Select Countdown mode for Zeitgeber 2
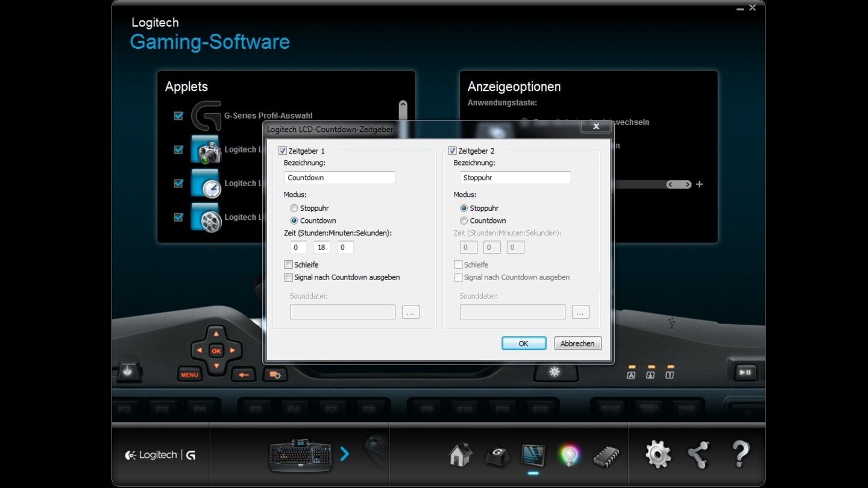The height and width of the screenshot is (488, 868). (464, 221)
